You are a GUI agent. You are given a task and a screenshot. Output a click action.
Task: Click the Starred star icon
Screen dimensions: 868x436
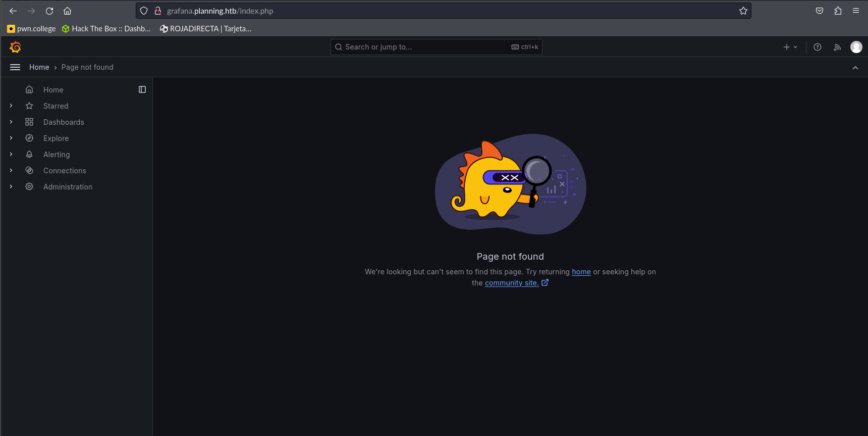click(x=29, y=106)
